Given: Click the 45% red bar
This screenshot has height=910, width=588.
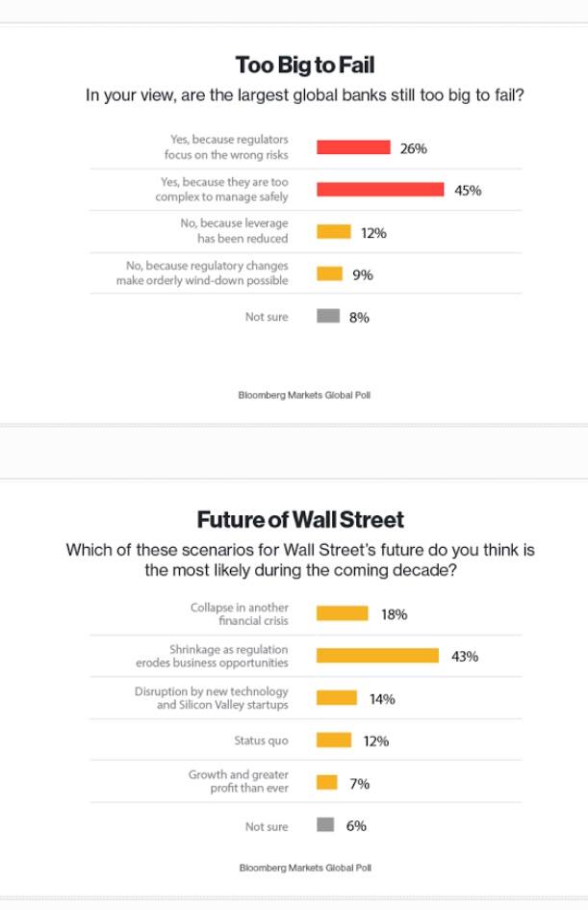Looking at the screenshot, I should pyautogui.click(x=380, y=190).
